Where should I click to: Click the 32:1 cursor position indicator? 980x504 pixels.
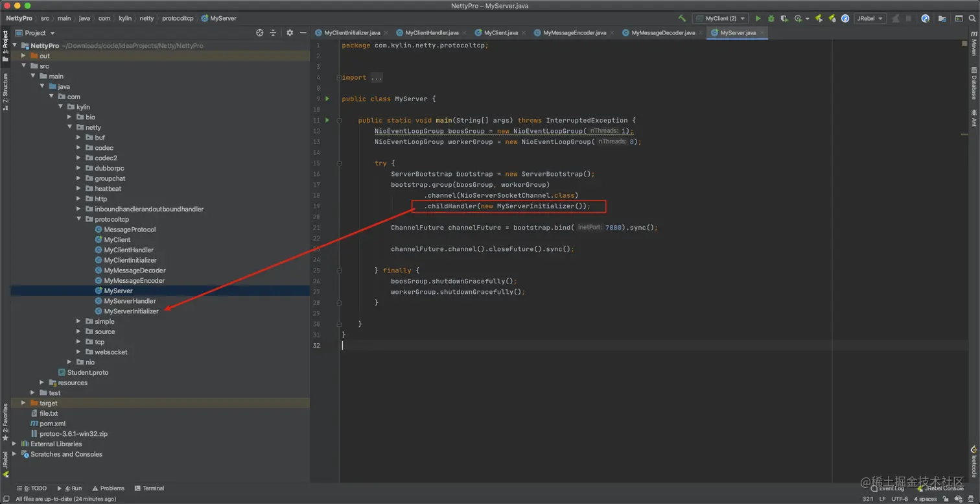pyautogui.click(x=868, y=499)
